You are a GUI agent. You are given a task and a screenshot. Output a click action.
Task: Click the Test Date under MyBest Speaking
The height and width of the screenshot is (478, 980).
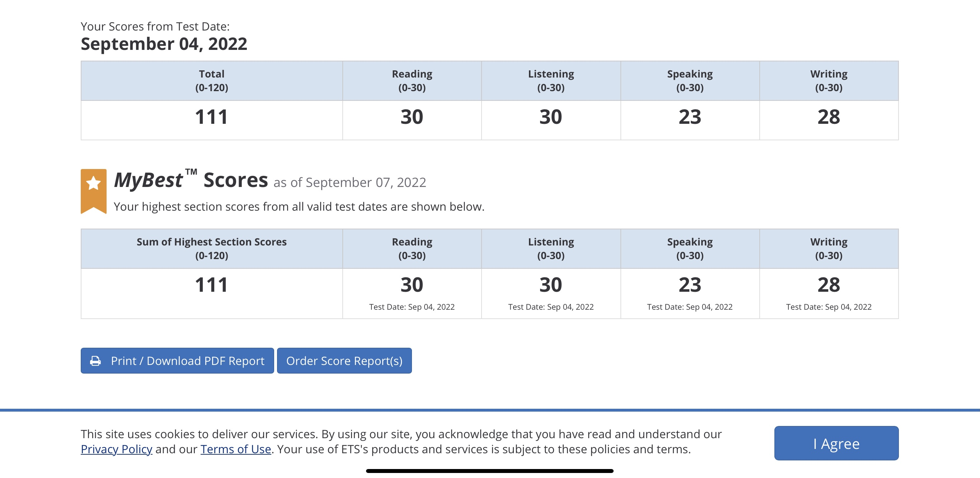[x=690, y=307]
